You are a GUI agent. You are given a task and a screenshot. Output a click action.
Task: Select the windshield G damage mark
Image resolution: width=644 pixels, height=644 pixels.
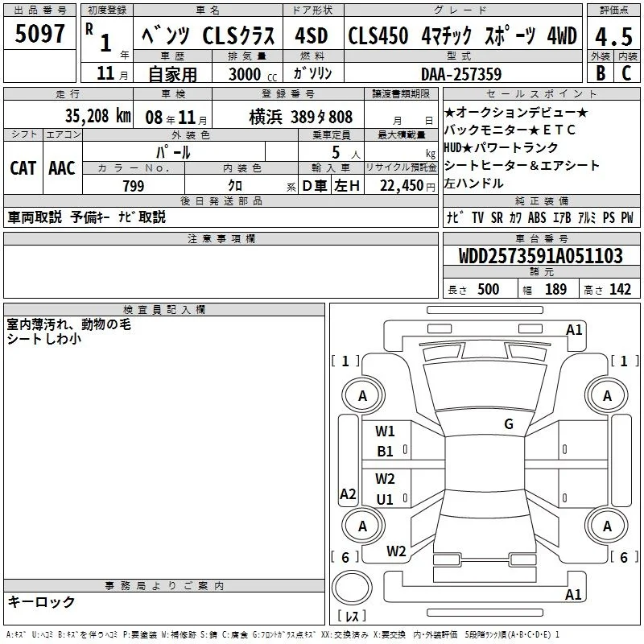(509, 424)
